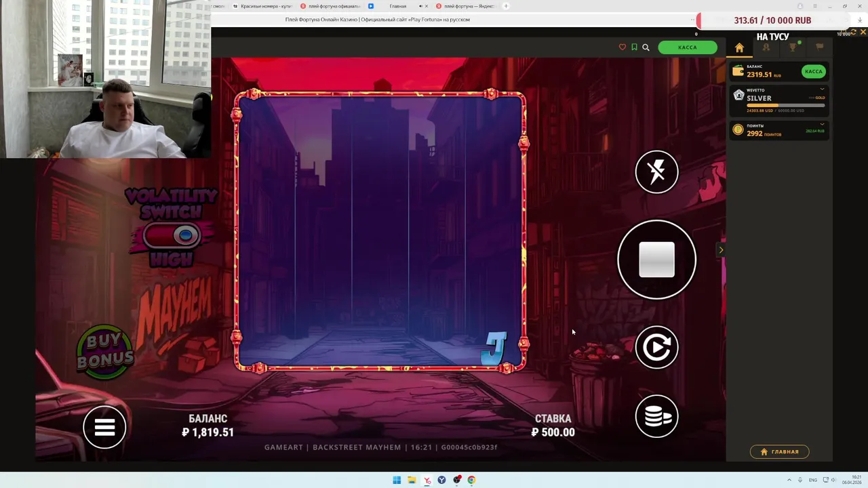
Task: Open File Explorer from taskbar
Action: click(412, 480)
